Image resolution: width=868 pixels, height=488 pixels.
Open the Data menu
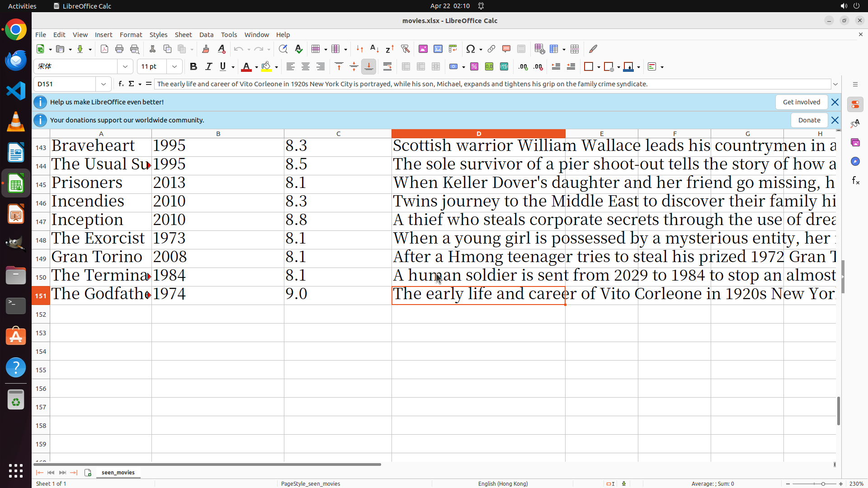click(206, 35)
